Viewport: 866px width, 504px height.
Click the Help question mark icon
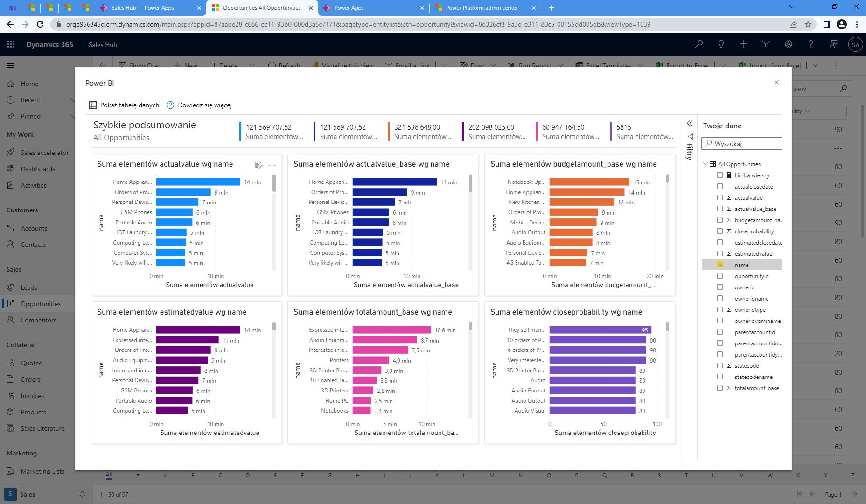[x=810, y=44]
